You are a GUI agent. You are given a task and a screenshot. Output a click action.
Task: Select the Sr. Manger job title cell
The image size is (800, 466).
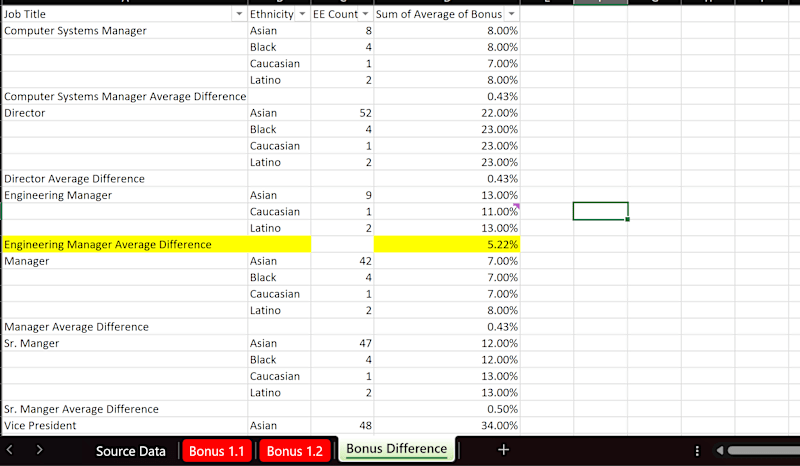125,343
